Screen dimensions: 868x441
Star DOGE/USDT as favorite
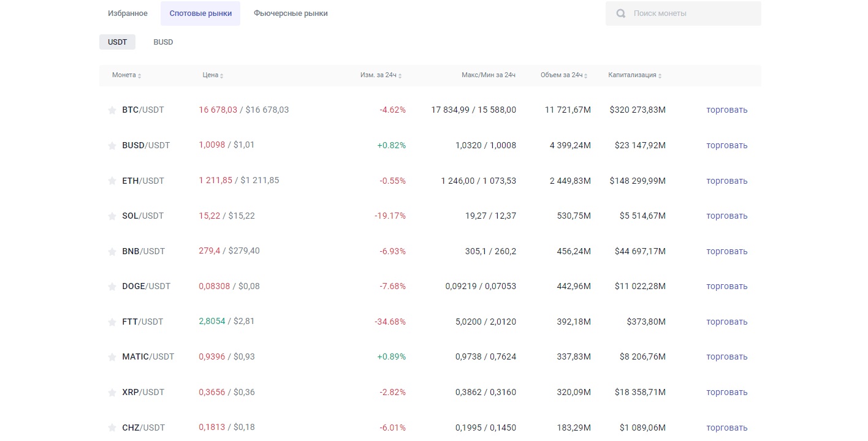[x=112, y=287]
